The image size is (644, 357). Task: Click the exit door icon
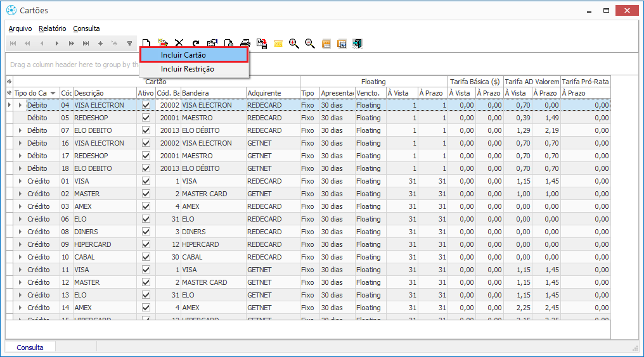pos(358,44)
